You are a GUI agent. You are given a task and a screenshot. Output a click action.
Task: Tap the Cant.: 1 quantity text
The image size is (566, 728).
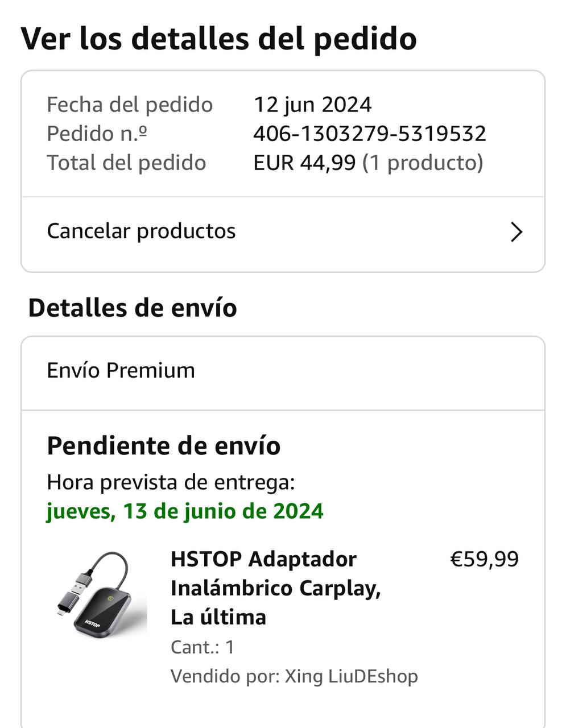pyautogui.click(x=203, y=647)
